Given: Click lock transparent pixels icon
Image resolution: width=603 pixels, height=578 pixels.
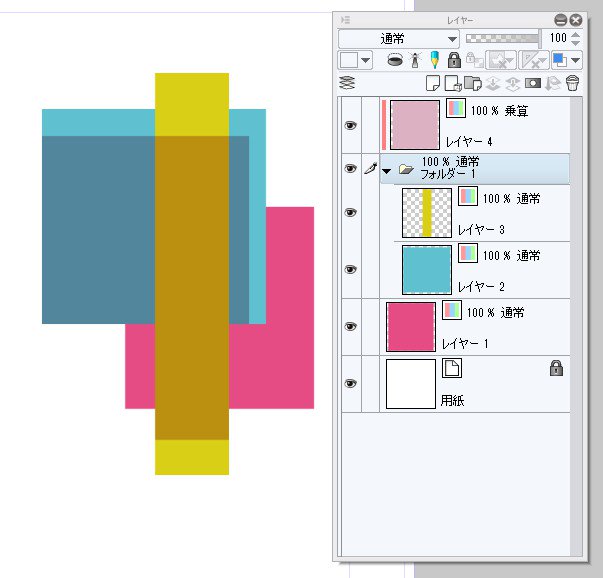Looking at the screenshot, I should 475,60.
